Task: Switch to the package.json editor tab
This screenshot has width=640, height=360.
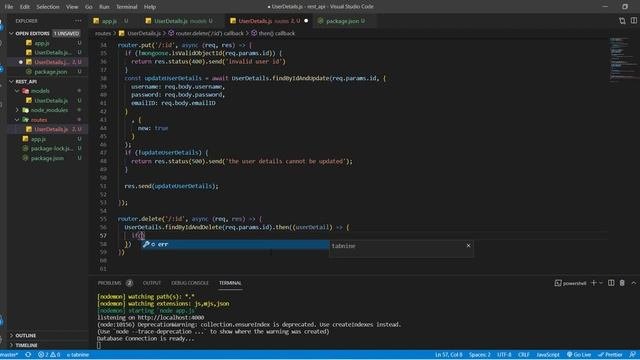Action: pyautogui.click(x=345, y=21)
